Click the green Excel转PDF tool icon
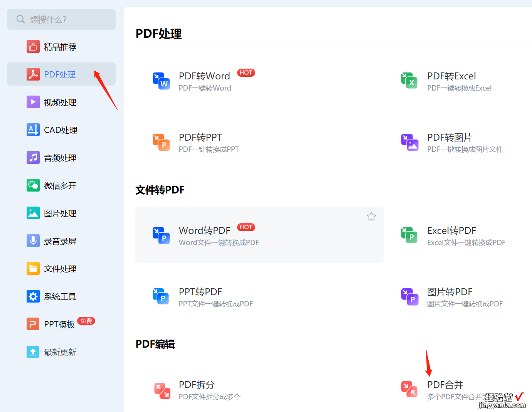 409,235
